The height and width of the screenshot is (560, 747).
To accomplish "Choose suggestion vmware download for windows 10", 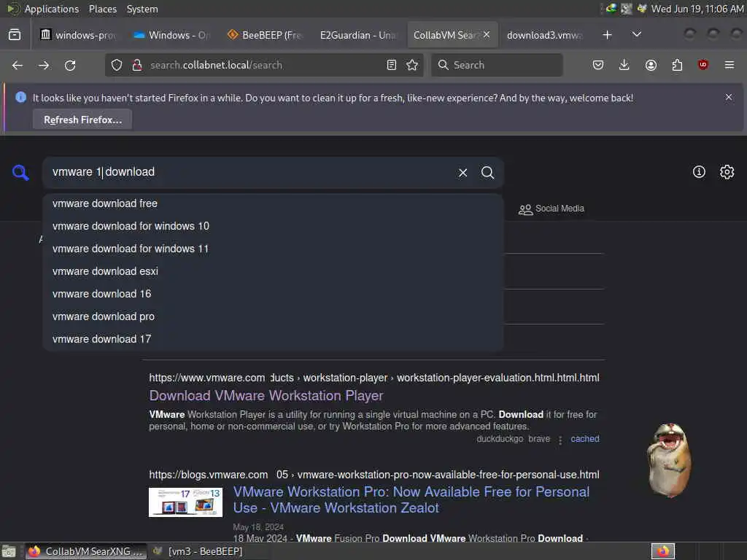I will [273, 226].
